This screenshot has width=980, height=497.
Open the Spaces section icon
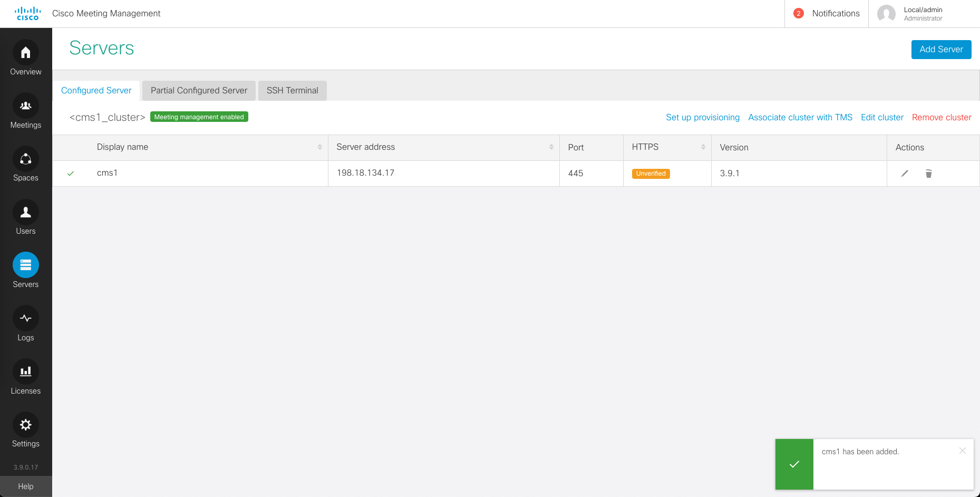tap(25, 159)
